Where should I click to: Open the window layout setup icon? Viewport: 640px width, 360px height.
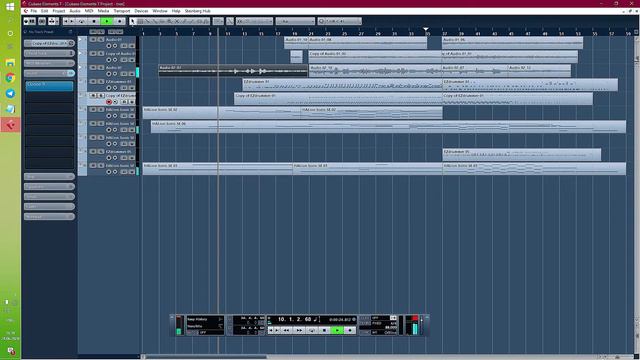pos(41,21)
